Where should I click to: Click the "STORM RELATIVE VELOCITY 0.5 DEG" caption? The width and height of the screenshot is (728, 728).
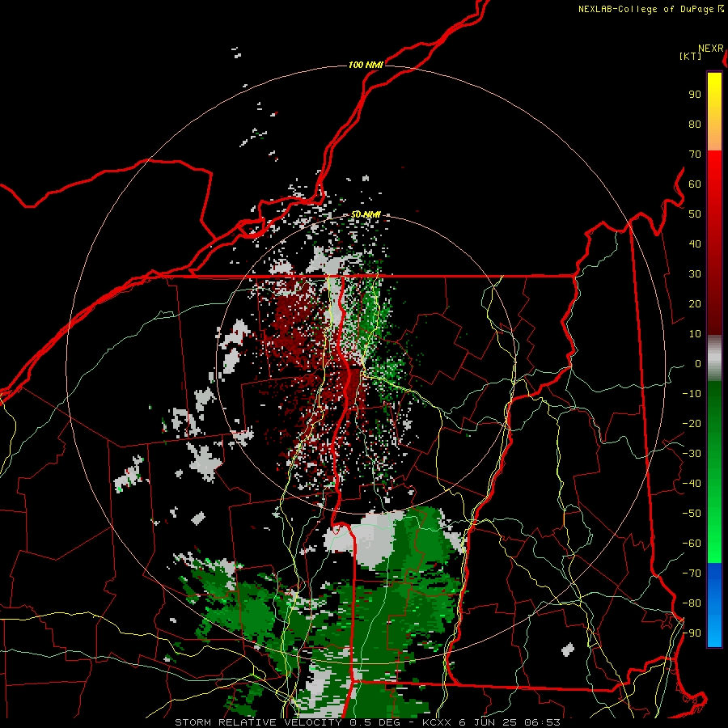[287, 722]
